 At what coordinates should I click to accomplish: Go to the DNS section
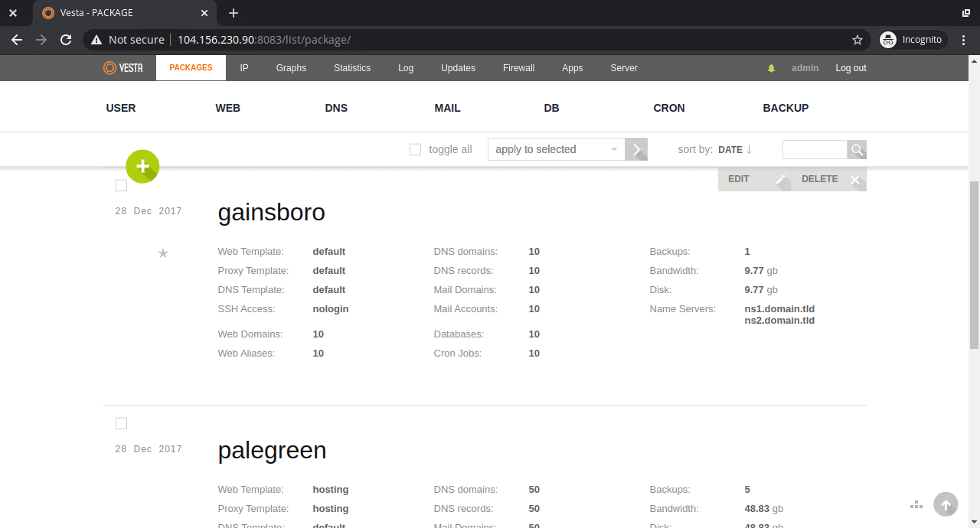coord(336,108)
